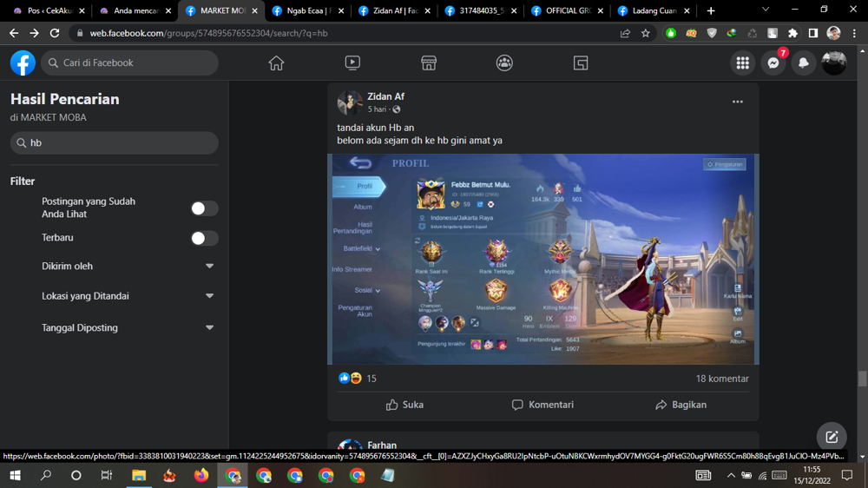Switch to the OFFICIAL GR tab

pos(567,10)
